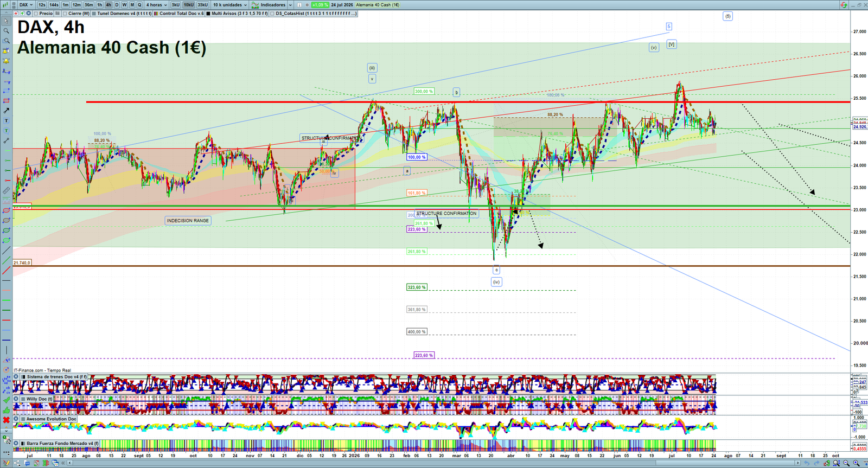Switch to the W weekly timeframe
The width and height of the screenshot is (868, 468).
[124, 5]
